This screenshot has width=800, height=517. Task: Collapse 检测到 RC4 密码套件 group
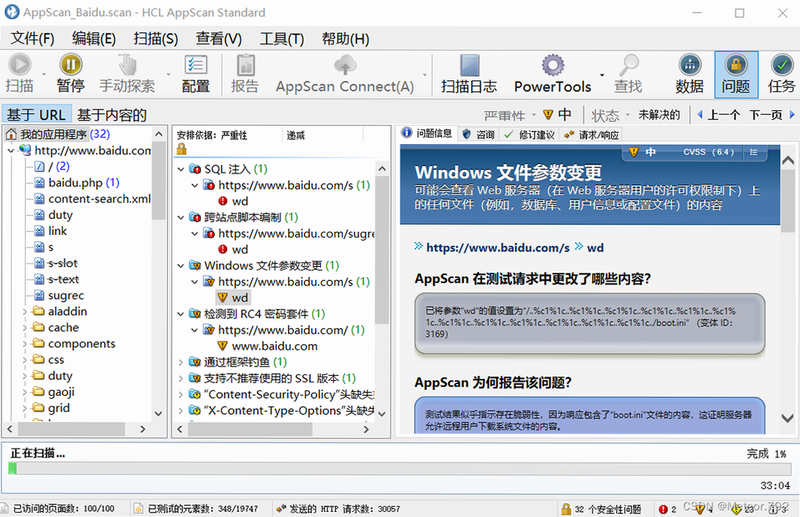[181, 314]
